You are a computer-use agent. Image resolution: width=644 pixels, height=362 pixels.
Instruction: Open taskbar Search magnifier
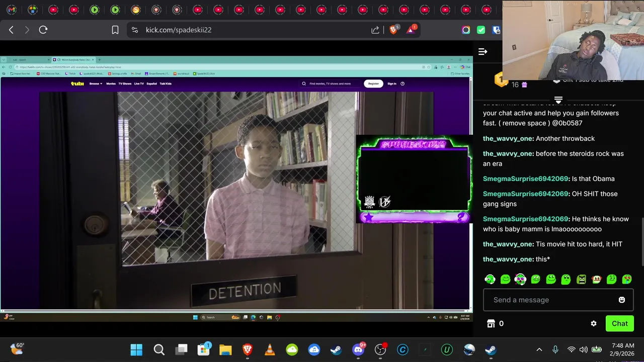(159, 349)
